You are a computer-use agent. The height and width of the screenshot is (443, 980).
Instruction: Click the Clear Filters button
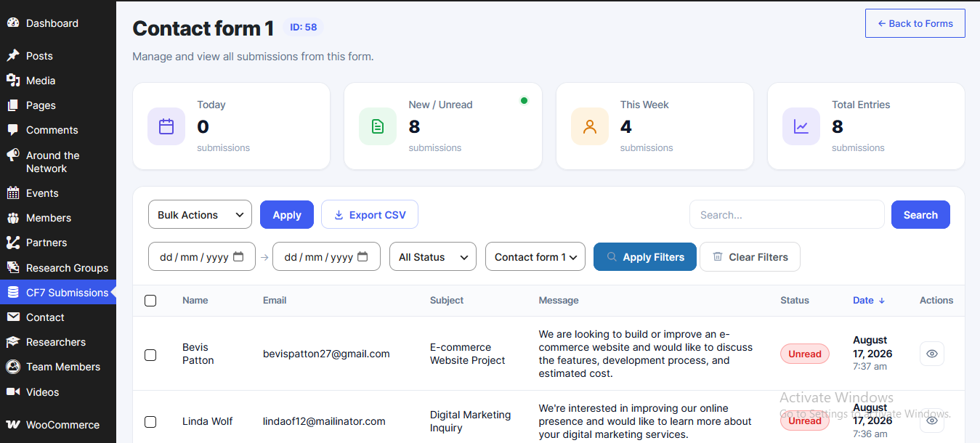pyautogui.click(x=750, y=256)
